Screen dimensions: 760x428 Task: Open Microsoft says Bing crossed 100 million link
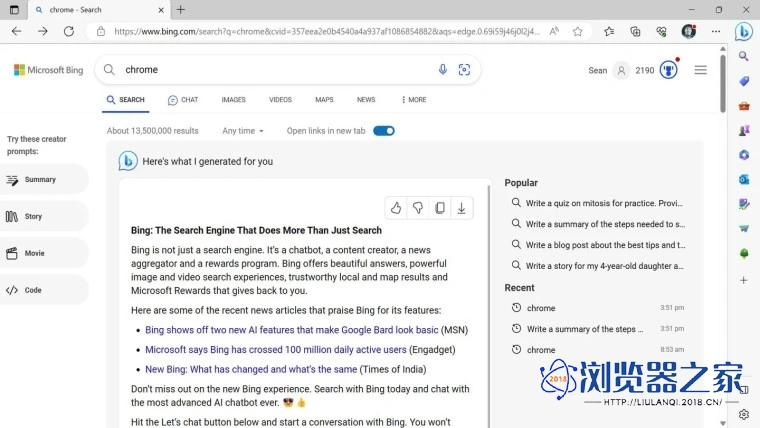coord(275,349)
